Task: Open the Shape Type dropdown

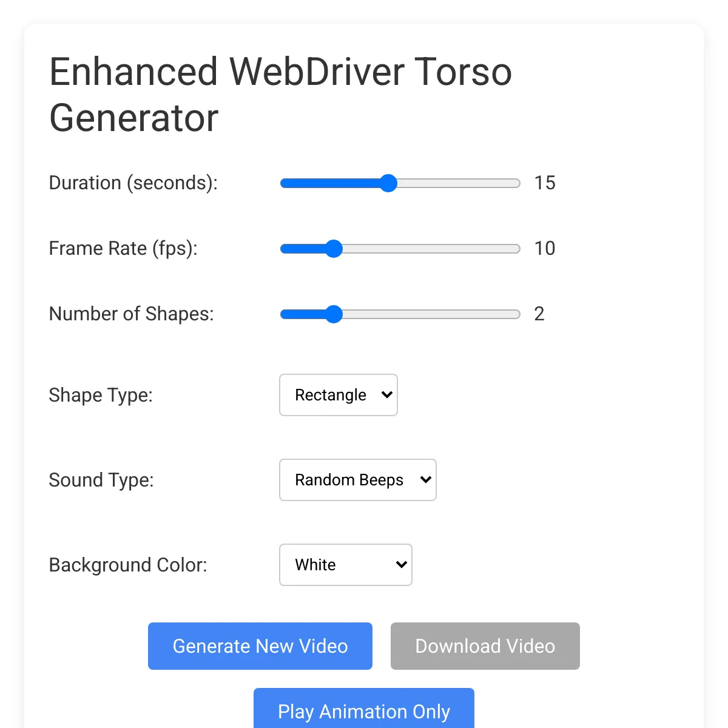Action: [338, 395]
